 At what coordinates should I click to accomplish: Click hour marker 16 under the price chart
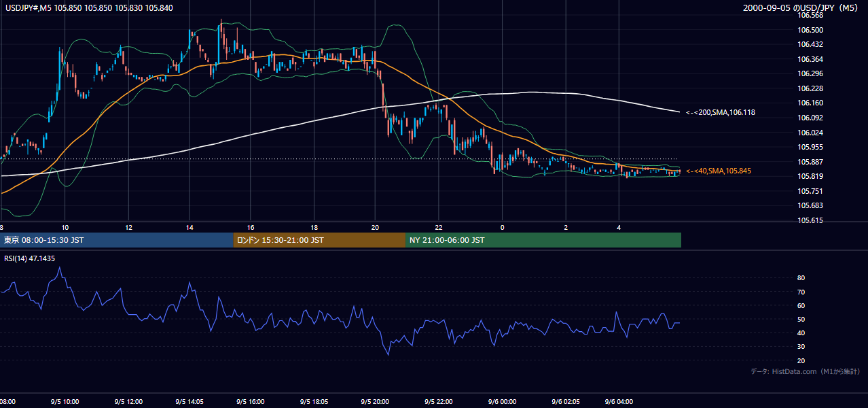point(251,227)
